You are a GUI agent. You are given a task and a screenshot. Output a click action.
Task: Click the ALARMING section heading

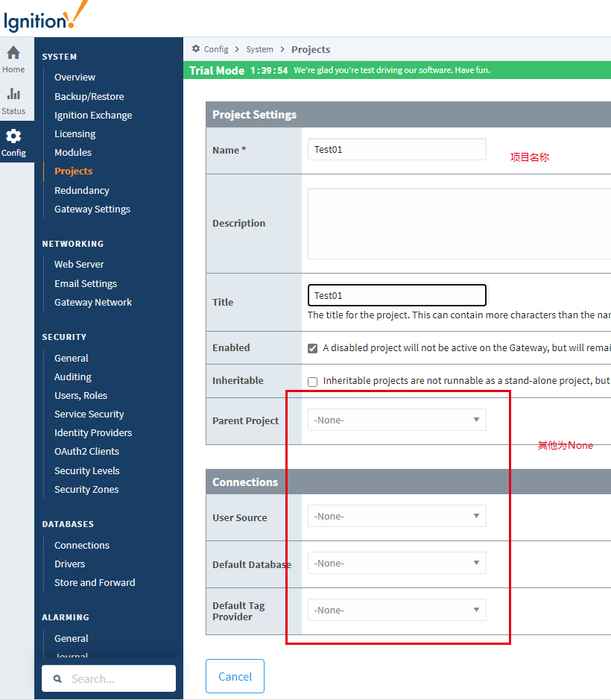pos(66,617)
